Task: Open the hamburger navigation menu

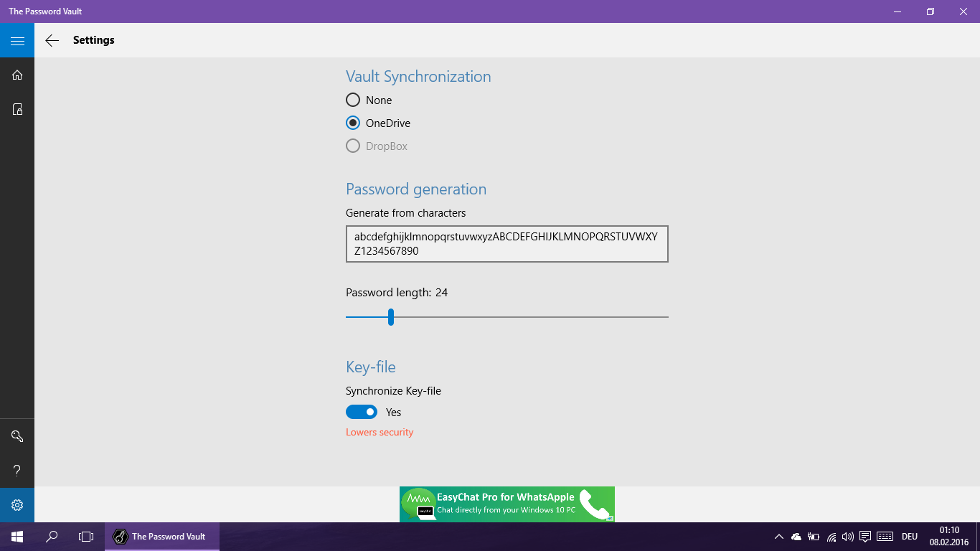Action: point(17,40)
